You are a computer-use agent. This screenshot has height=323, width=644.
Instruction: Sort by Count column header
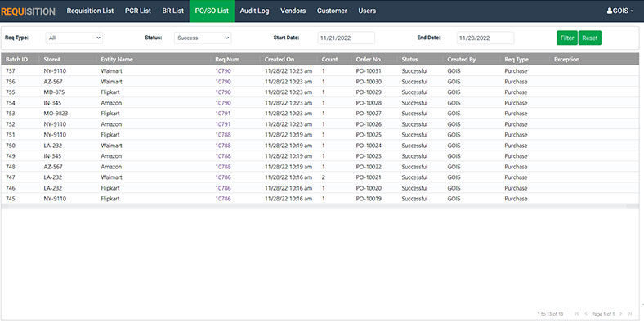coord(330,59)
